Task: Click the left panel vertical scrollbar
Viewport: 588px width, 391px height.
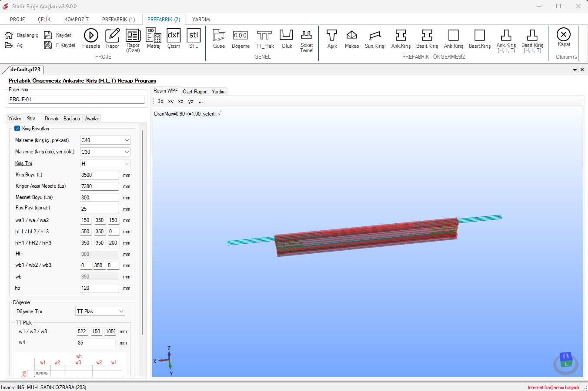Action: [x=142, y=232]
